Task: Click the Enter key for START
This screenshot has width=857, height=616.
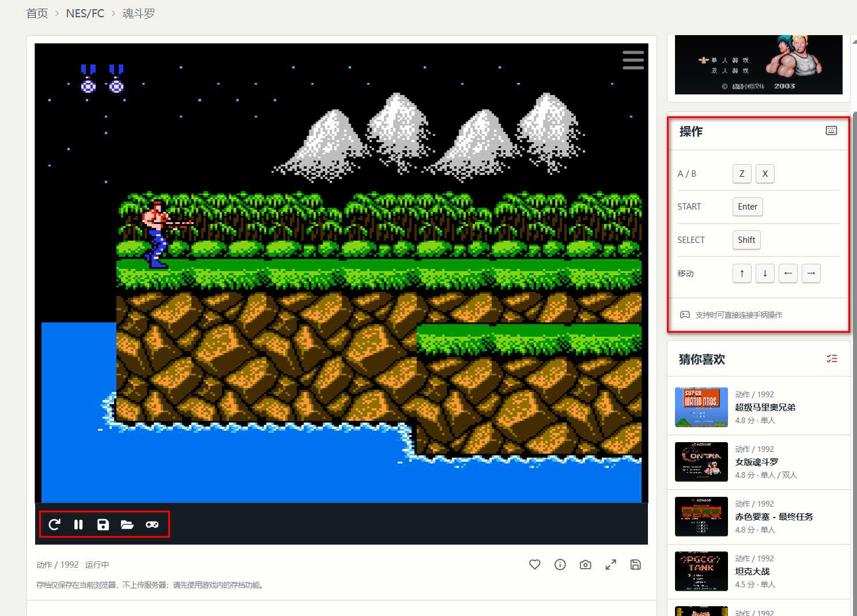Action: tap(748, 207)
